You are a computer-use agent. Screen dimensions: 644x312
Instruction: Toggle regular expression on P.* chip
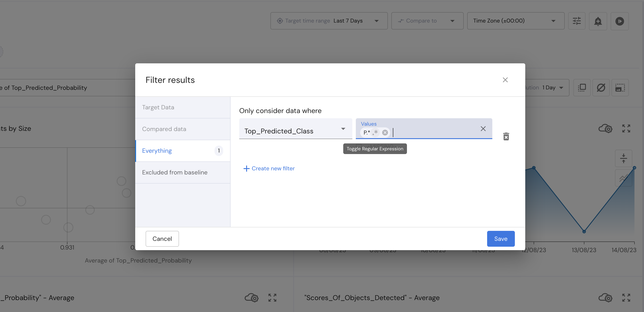coord(375,133)
